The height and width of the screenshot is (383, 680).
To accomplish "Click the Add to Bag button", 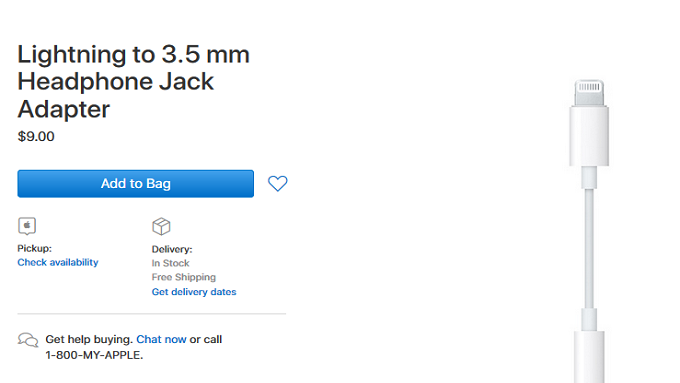I will 135,183.
